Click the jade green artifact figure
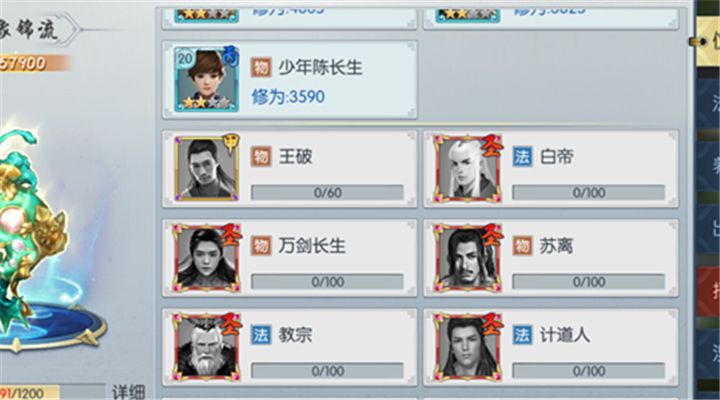 point(34,230)
